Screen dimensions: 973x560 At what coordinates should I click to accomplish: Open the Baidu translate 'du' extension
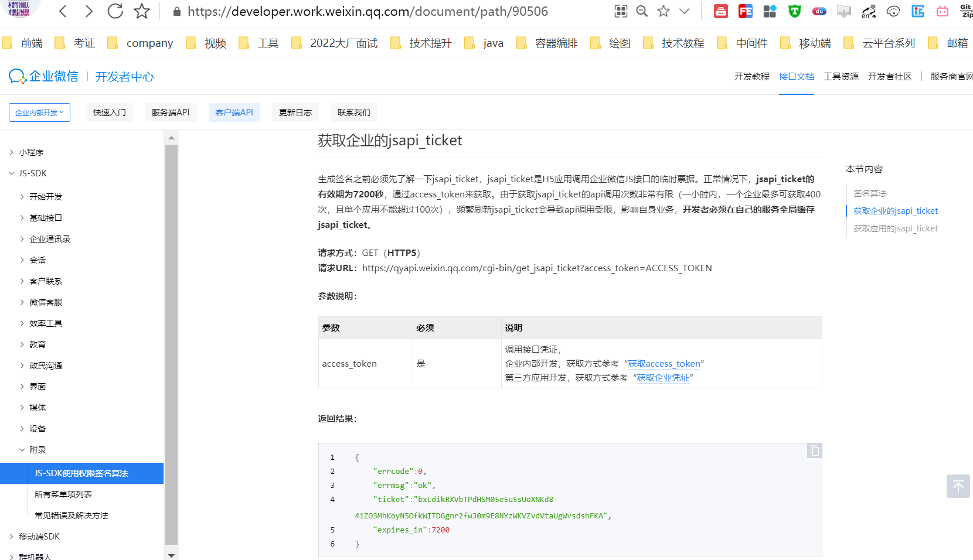[819, 11]
